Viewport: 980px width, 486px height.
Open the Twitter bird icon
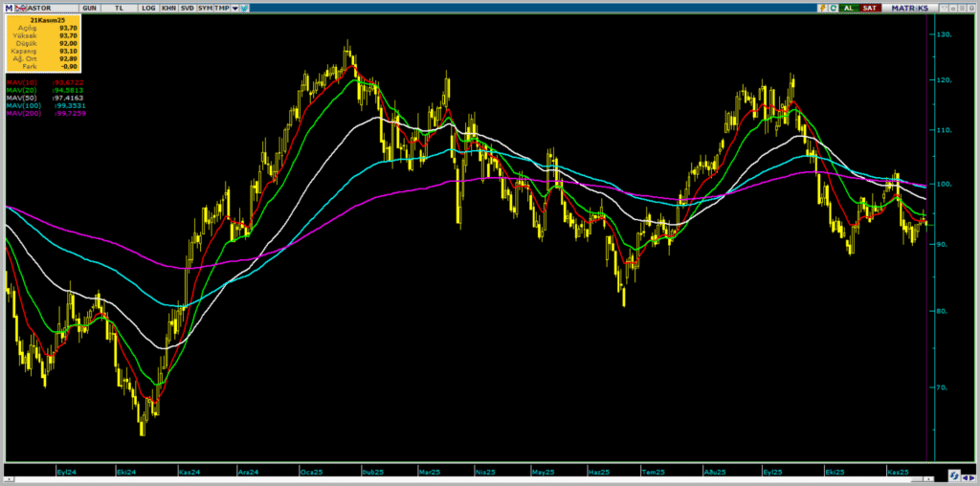tap(246, 8)
